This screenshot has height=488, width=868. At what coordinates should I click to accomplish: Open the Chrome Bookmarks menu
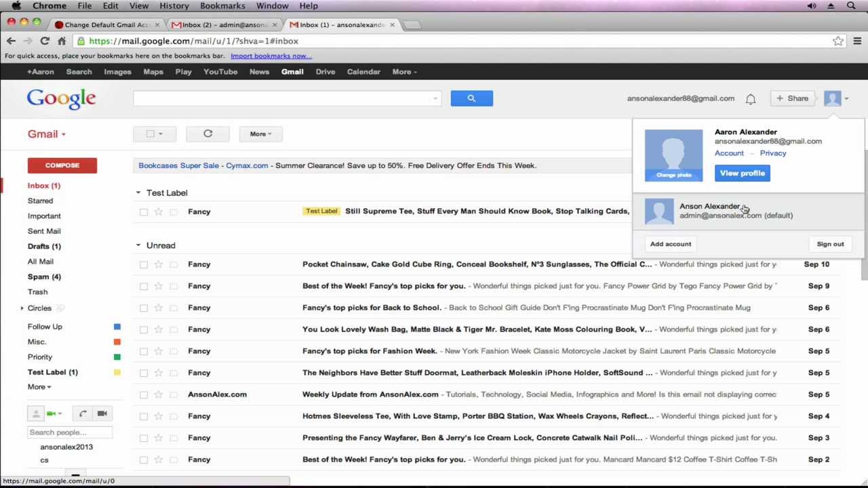point(222,6)
